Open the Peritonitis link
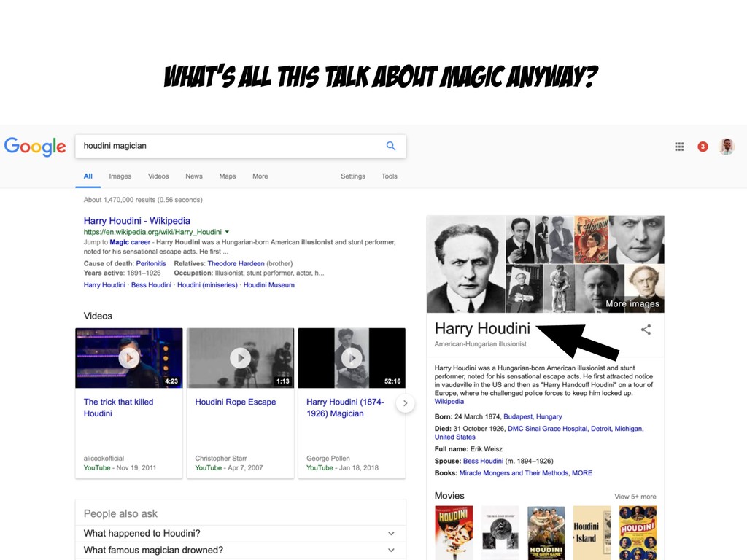The image size is (747, 560). tap(151, 263)
